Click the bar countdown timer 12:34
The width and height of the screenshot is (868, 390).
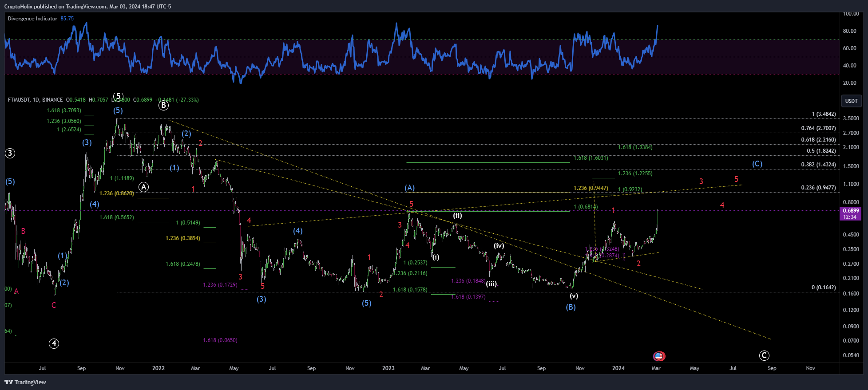[850, 217]
